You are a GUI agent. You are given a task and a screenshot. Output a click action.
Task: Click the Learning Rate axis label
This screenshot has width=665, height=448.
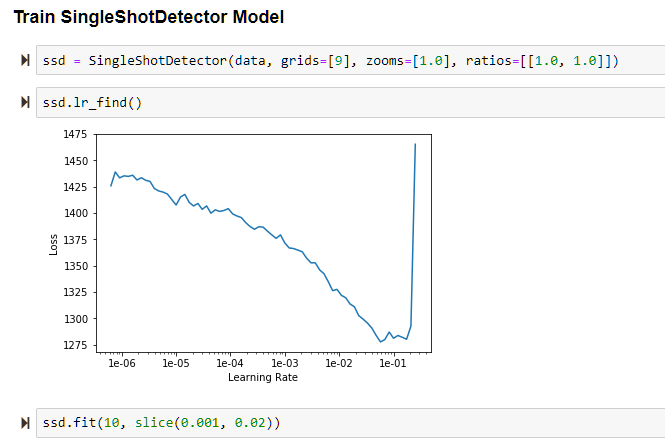[x=263, y=377]
